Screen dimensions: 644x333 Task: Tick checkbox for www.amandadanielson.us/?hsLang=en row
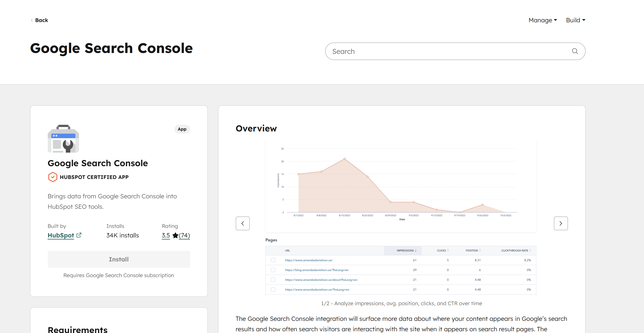click(273, 290)
